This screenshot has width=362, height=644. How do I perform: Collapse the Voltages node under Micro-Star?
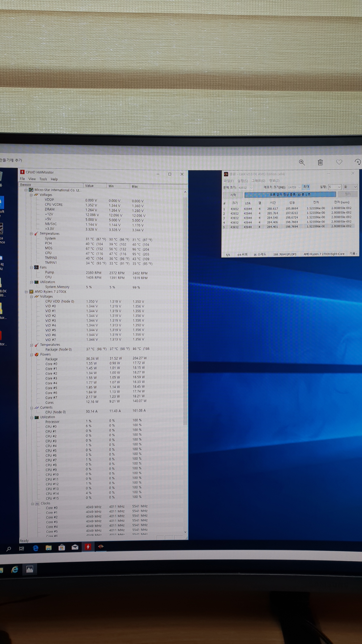31,195
